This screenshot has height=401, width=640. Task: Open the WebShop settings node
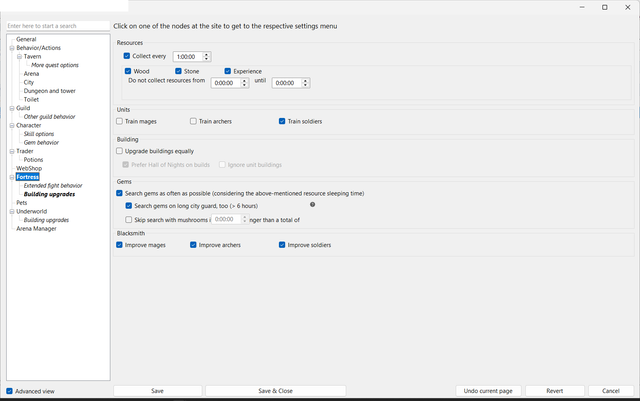pos(29,168)
